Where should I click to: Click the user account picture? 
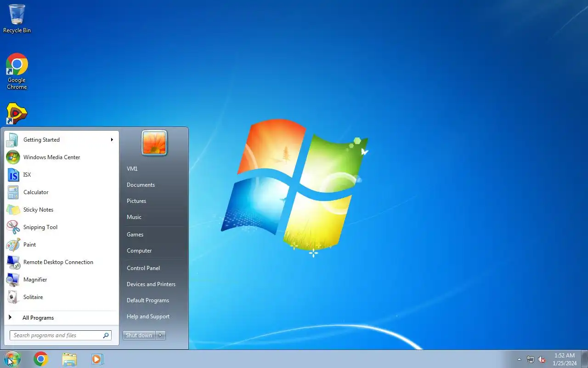click(x=154, y=143)
